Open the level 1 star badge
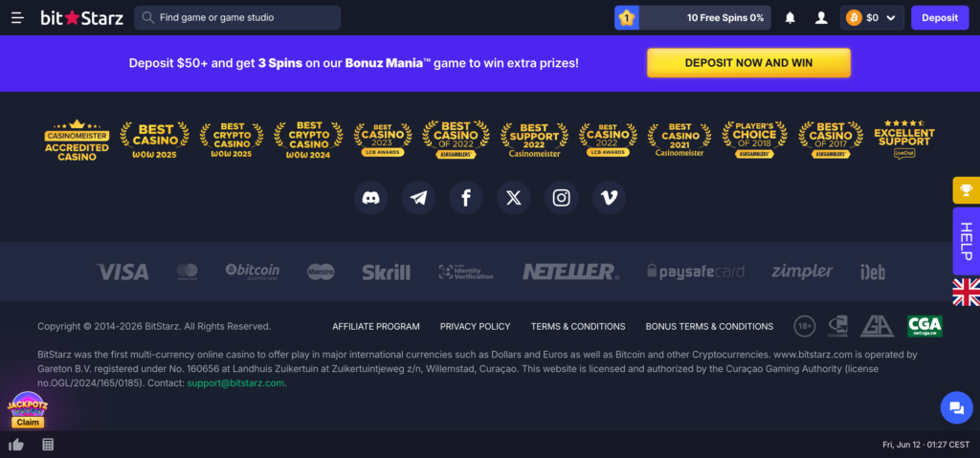The image size is (980, 458). click(x=626, y=18)
